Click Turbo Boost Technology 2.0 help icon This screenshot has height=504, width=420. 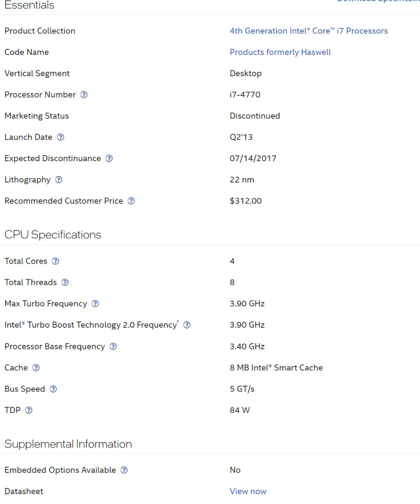187,325
